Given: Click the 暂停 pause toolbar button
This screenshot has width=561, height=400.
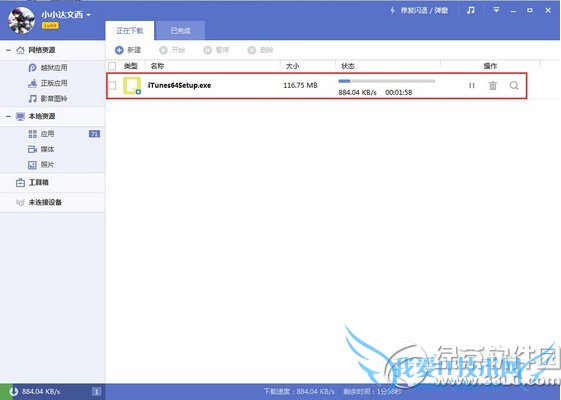Looking at the screenshot, I should (x=216, y=50).
